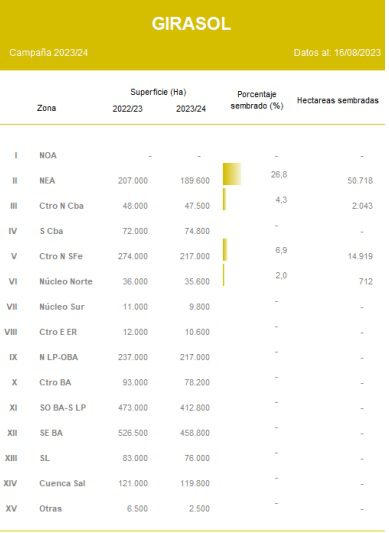Click the SE BA 2022/23 value 526.500
Screen dimensions: 389x533
[x=133, y=433]
